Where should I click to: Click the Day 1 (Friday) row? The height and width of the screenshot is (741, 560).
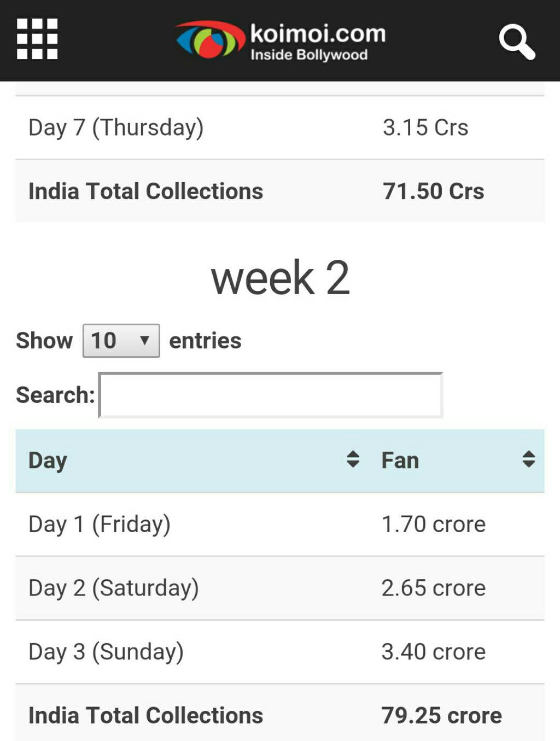coord(280,524)
